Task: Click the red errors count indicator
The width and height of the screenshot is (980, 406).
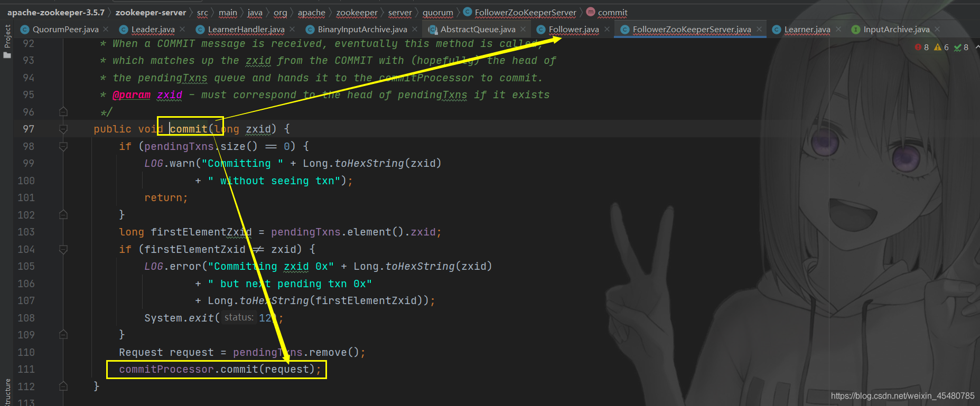Action: click(x=922, y=47)
